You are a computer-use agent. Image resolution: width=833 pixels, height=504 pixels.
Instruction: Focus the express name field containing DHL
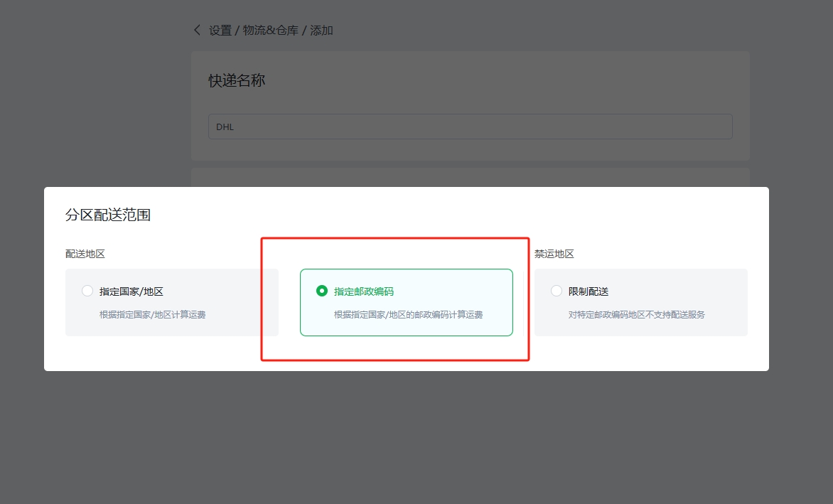pos(470,127)
